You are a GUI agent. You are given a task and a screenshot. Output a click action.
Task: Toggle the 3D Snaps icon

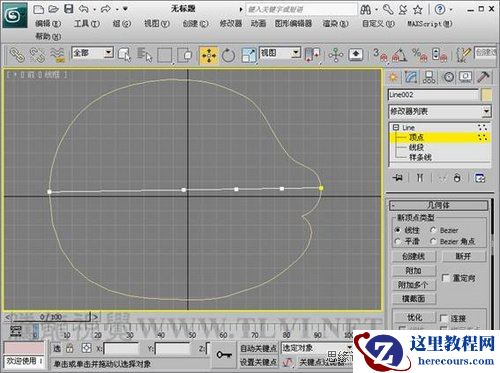click(x=380, y=55)
